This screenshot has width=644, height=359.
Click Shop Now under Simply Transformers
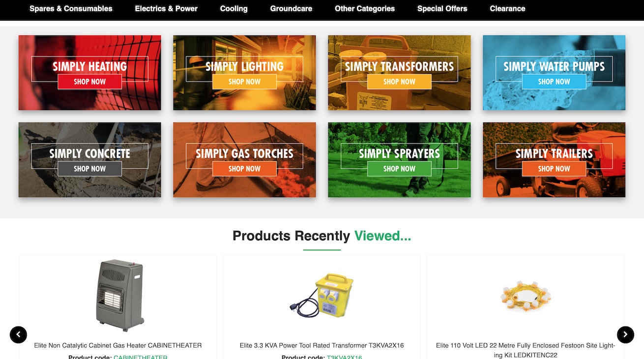[399, 82]
